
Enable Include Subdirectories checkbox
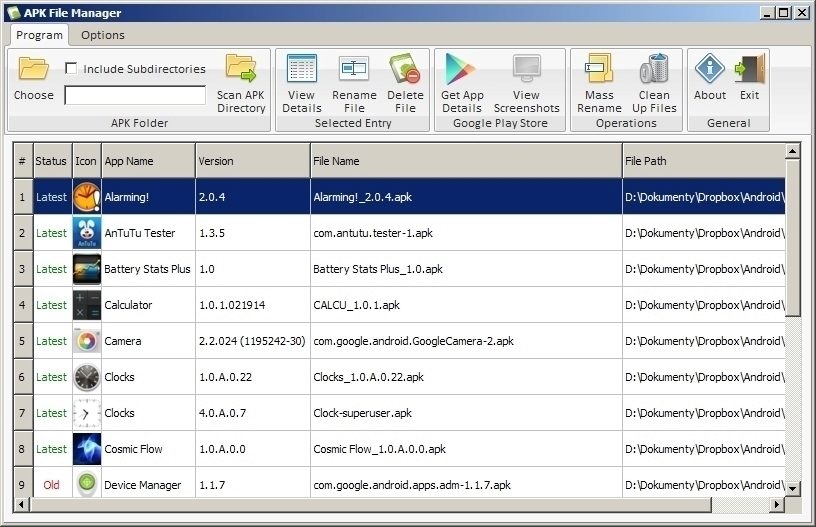pyautogui.click(x=71, y=68)
